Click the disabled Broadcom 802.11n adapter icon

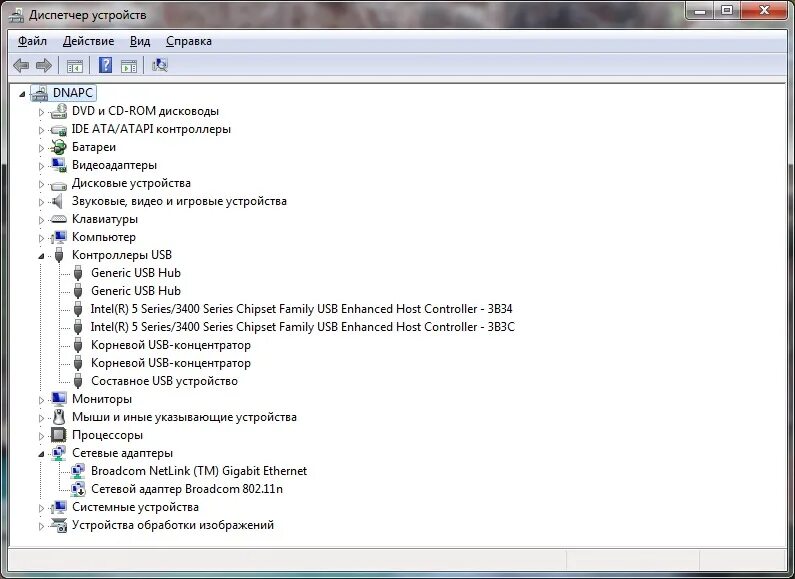(78, 489)
